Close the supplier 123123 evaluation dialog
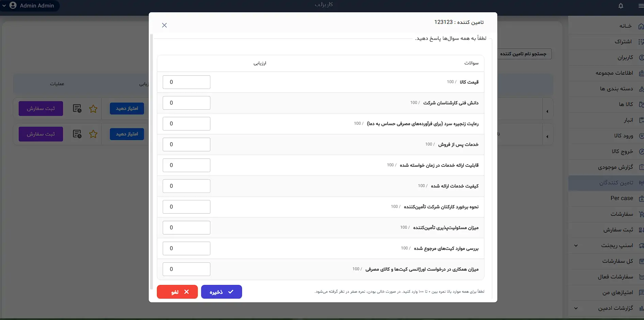Image resolution: width=644 pixels, height=320 pixels. click(x=164, y=25)
